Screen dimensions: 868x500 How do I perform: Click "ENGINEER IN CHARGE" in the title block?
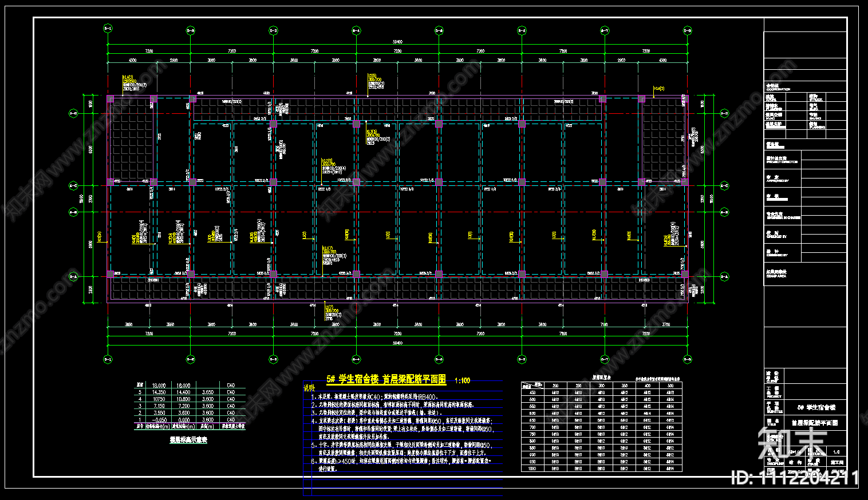(x=783, y=218)
